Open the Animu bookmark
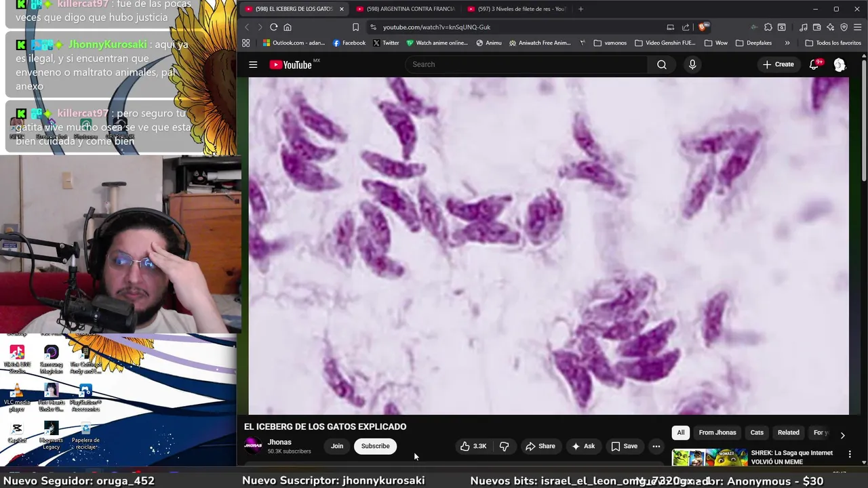This screenshot has height=488, width=868. pyautogui.click(x=488, y=43)
